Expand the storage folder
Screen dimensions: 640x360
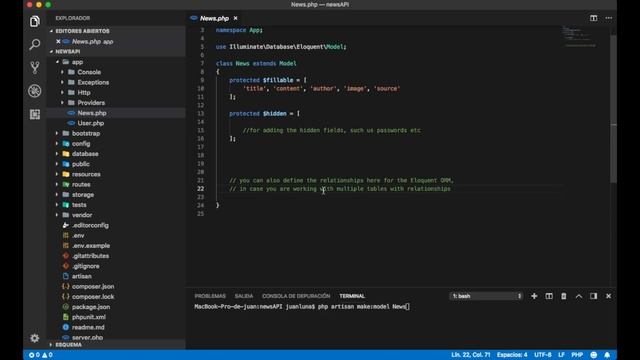point(83,195)
